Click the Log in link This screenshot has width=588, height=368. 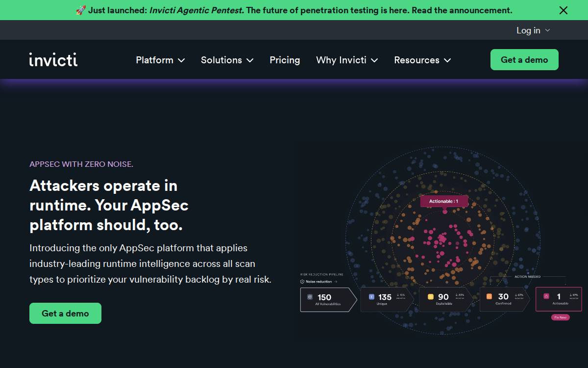[528, 30]
